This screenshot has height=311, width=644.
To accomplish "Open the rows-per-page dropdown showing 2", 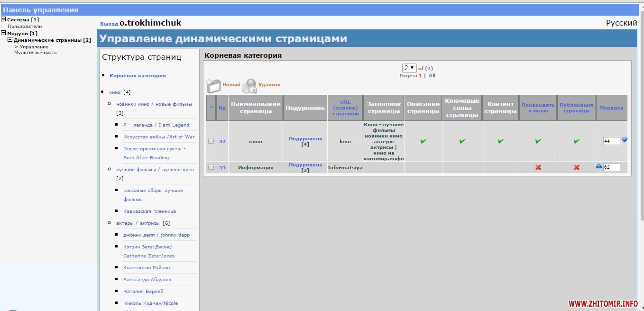I will click(x=409, y=68).
